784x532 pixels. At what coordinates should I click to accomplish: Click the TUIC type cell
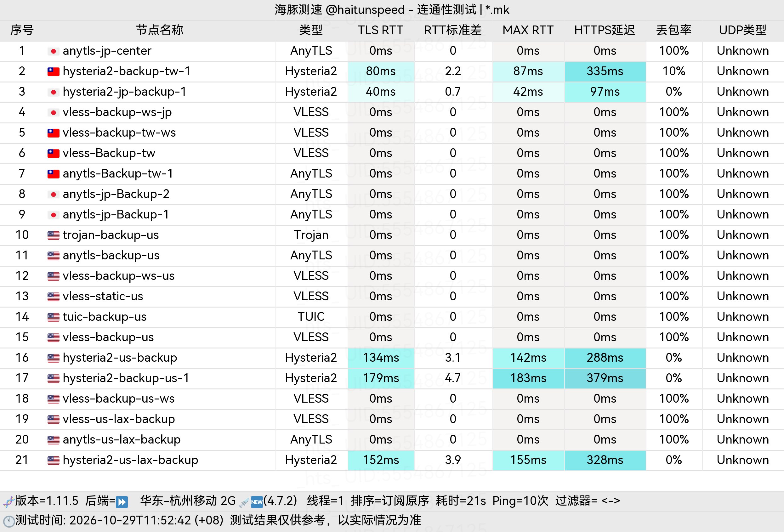click(311, 317)
